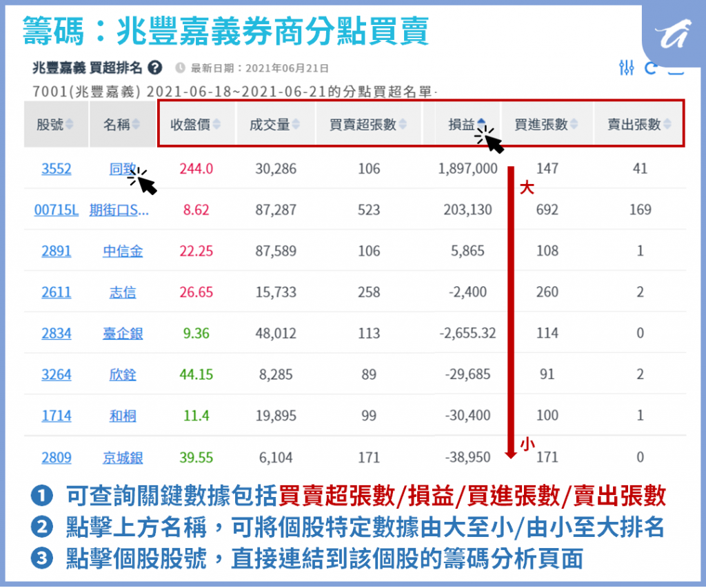
Task: Select closing price 26.65 cell
Action: (x=196, y=292)
